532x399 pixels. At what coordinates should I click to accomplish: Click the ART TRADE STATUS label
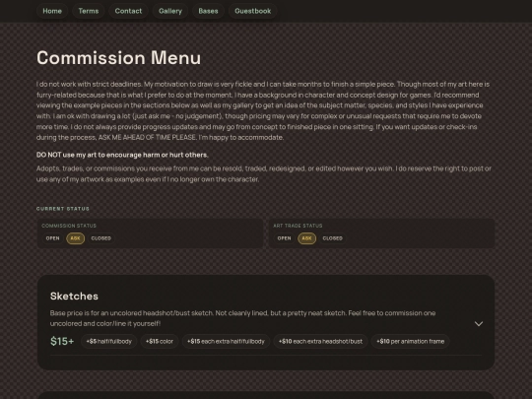coord(298,226)
